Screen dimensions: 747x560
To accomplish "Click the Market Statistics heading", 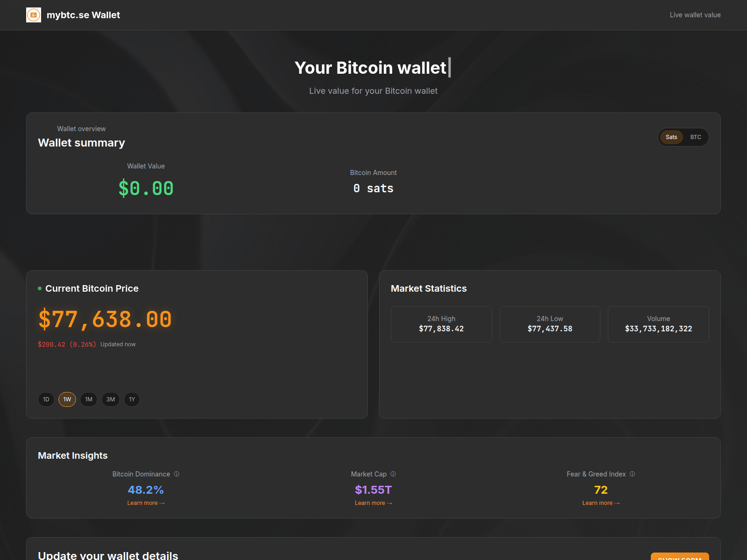I will click(x=429, y=288).
